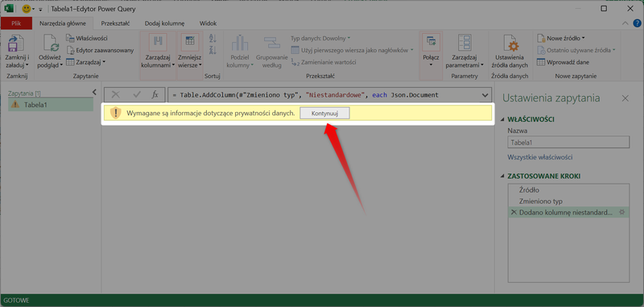Image resolution: width=644 pixels, height=307 pixels.
Task: Click the fx function icon
Action: pyautogui.click(x=155, y=94)
